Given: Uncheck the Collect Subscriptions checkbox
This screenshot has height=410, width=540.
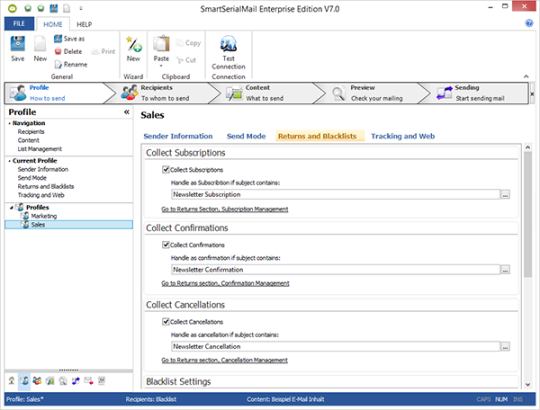Looking at the screenshot, I should click(166, 169).
